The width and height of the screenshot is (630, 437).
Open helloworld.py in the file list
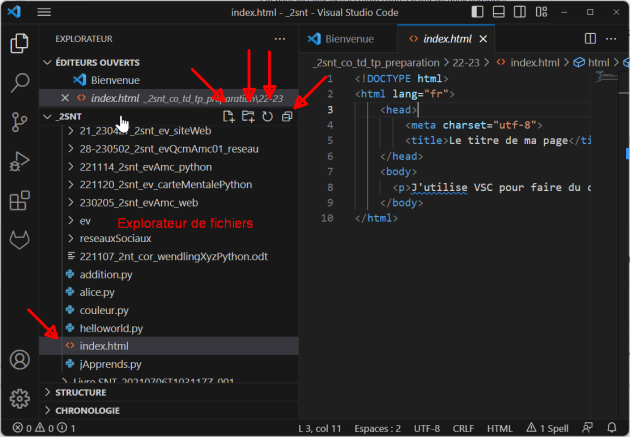coord(111,328)
